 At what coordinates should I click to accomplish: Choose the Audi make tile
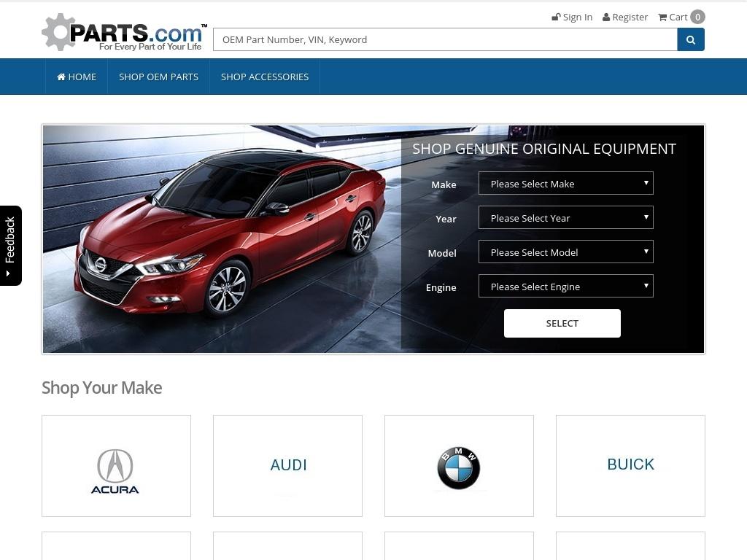point(287,466)
